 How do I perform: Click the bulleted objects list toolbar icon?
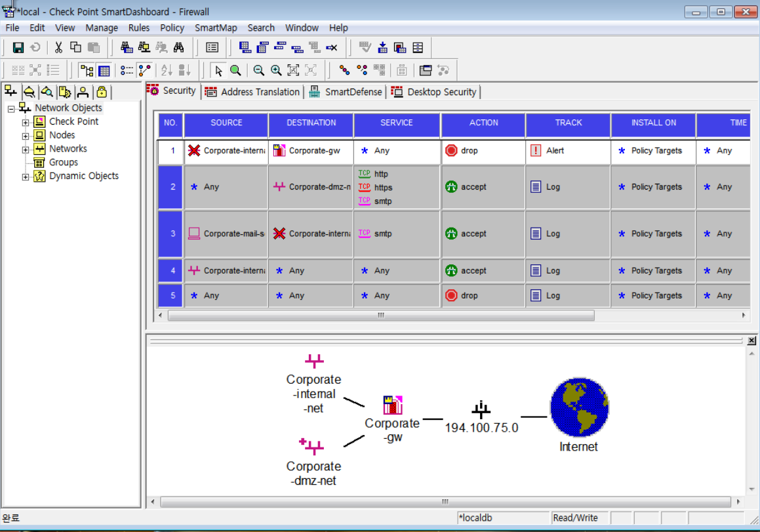pos(127,70)
